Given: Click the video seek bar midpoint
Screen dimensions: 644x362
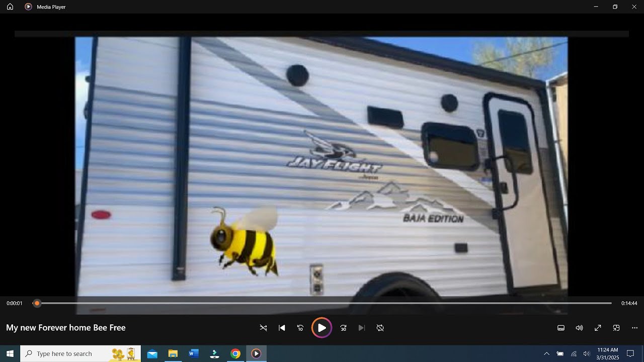Looking at the screenshot, I should (322, 303).
